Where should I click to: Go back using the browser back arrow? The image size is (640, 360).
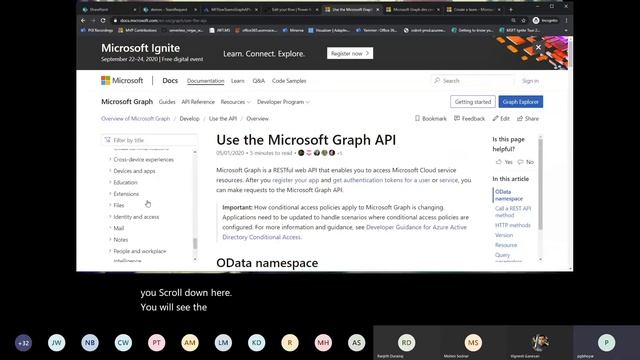pos(83,20)
